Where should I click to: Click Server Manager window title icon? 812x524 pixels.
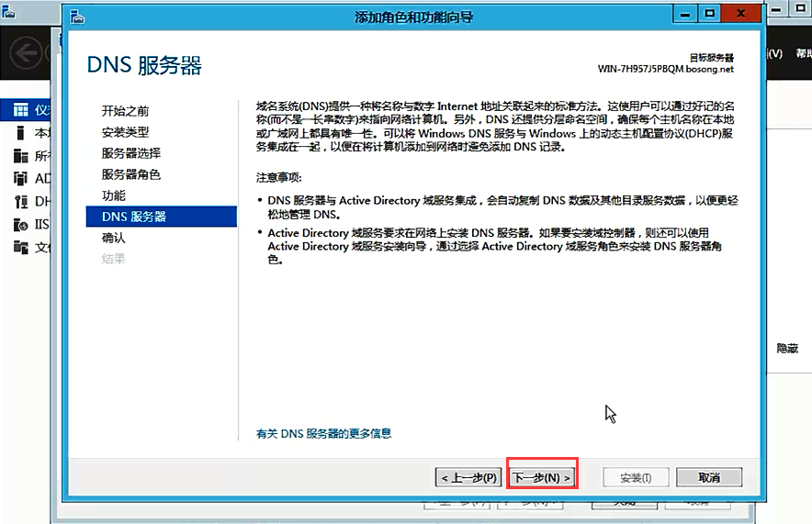click(8, 11)
